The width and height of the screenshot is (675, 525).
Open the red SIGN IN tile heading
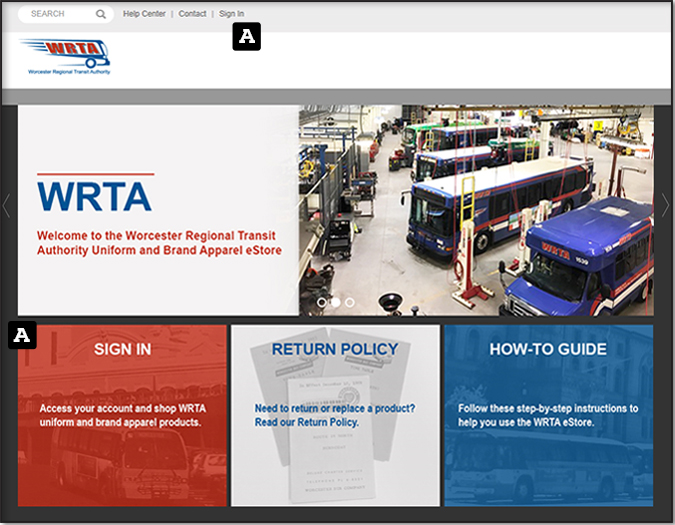123,349
